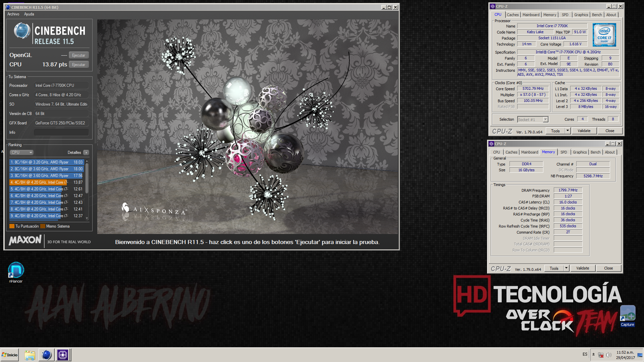Open Caches tab in lower CPU-Z
This screenshot has height=362, width=644.
click(x=511, y=152)
